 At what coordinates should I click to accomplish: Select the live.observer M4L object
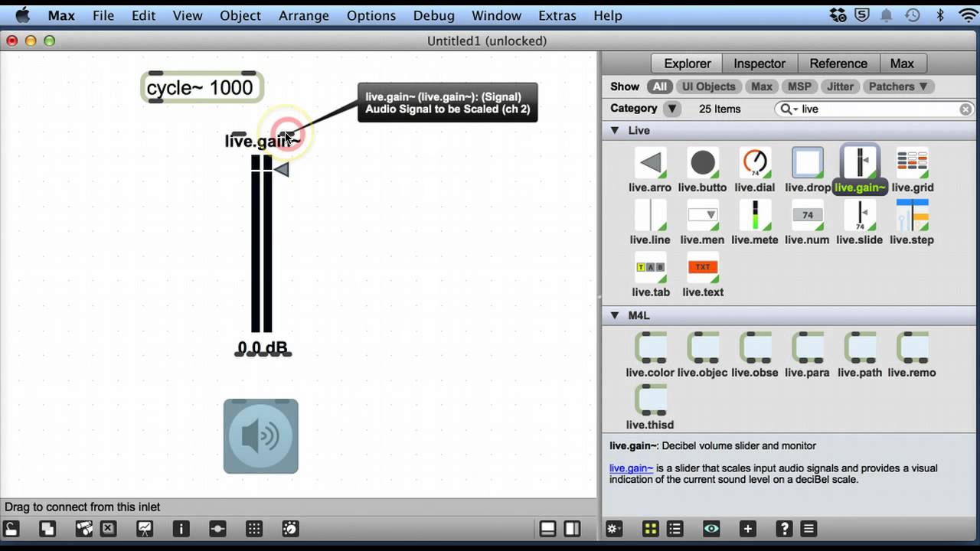(755, 347)
